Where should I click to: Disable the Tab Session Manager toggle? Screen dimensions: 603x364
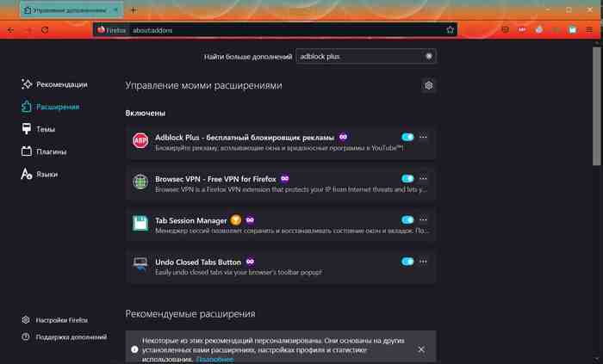click(407, 220)
